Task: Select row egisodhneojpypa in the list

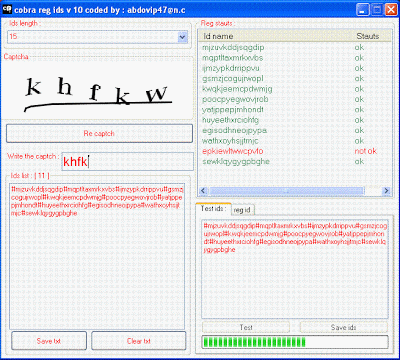Action: 295,130
